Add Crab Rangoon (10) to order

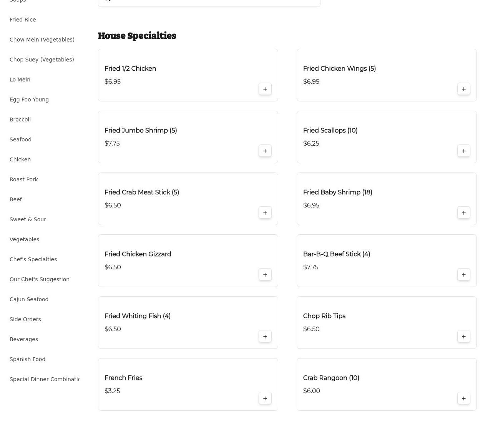[463, 398]
